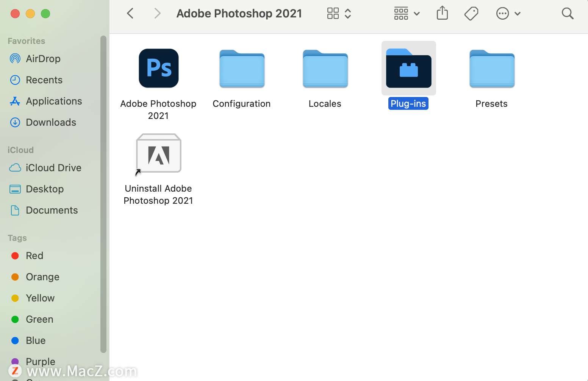Screen dimensions: 588x381
Task: Click the highlighted Plug-ins folder name
Action: 408,104
